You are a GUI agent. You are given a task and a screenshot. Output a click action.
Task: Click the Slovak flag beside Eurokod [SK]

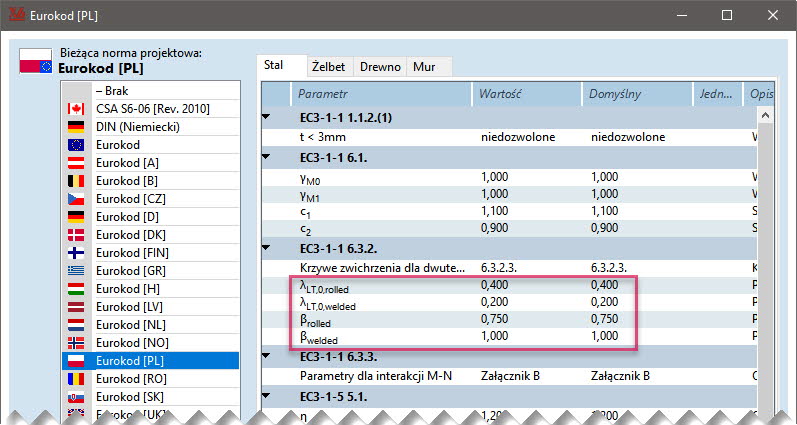coord(76,397)
